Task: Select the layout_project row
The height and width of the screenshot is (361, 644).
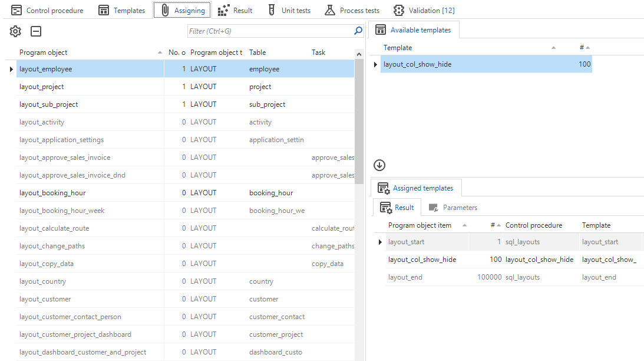Action: pos(42,87)
